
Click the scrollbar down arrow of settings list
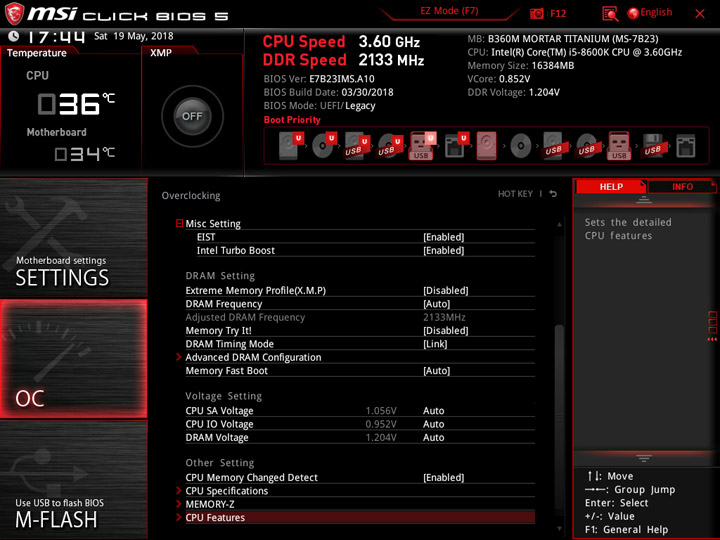point(559,529)
